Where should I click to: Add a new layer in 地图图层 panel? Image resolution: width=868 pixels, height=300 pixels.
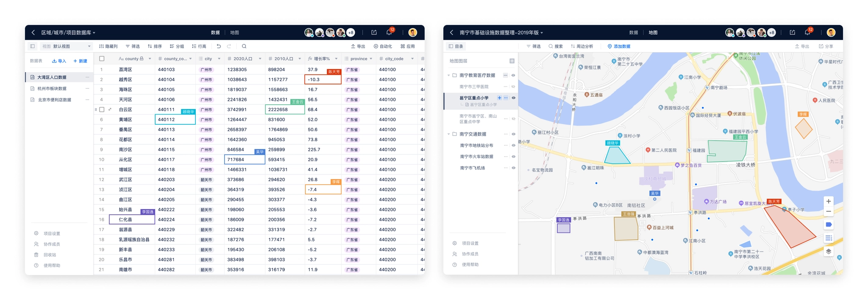click(x=512, y=61)
